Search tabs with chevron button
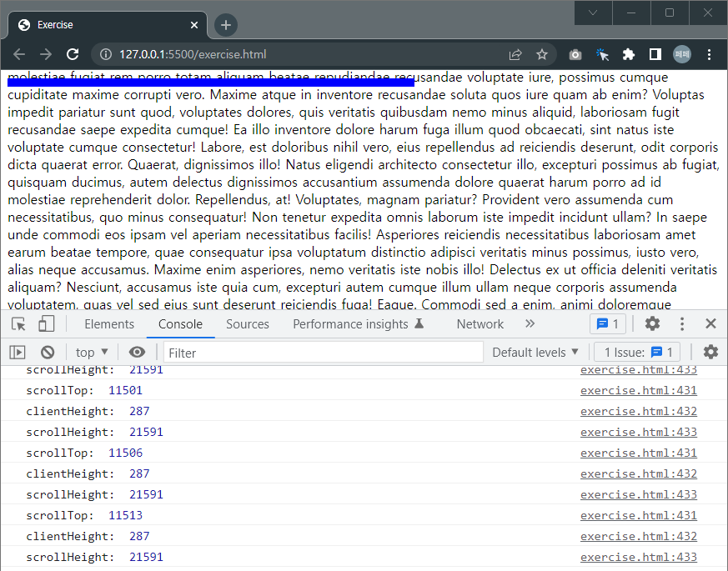Image resolution: width=728 pixels, height=571 pixels. [593, 13]
